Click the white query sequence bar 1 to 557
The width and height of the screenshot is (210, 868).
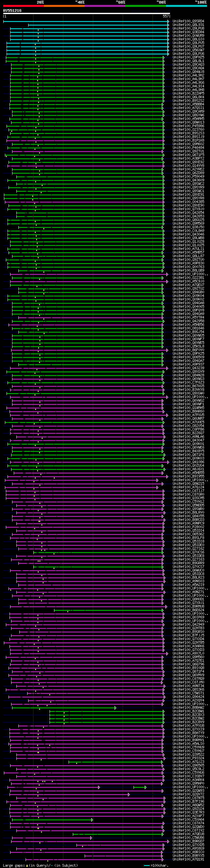(87, 13)
